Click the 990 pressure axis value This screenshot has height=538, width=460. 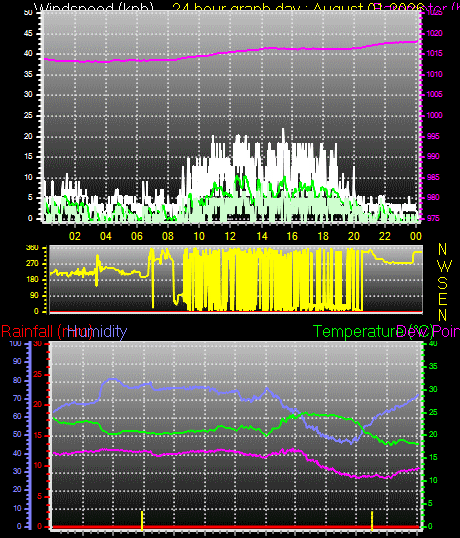(433, 156)
